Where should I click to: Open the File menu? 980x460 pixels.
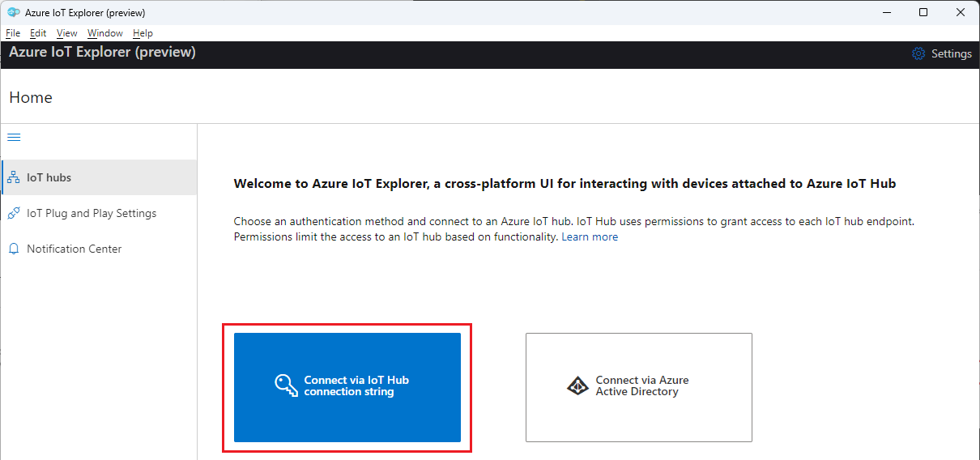(x=13, y=33)
